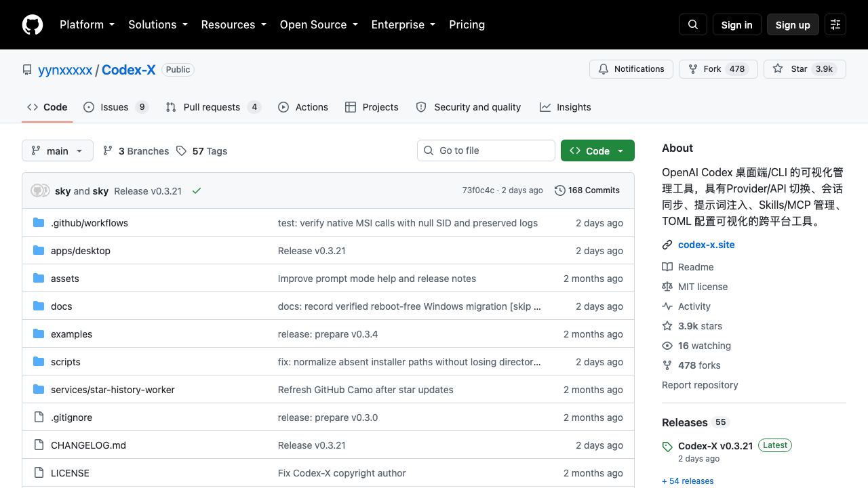Click the eye icon beside 16 watching
868x488 pixels.
click(x=667, y=346)
